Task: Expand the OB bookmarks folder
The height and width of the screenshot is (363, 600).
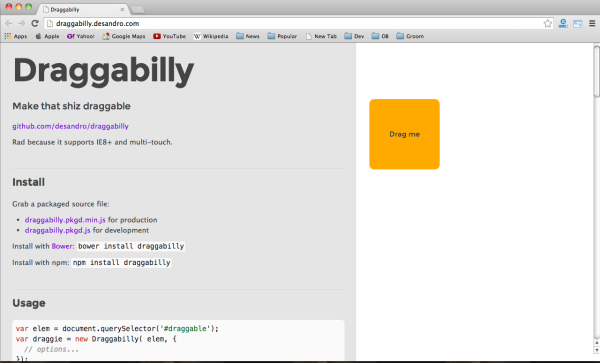Action: tap(380, 36)
